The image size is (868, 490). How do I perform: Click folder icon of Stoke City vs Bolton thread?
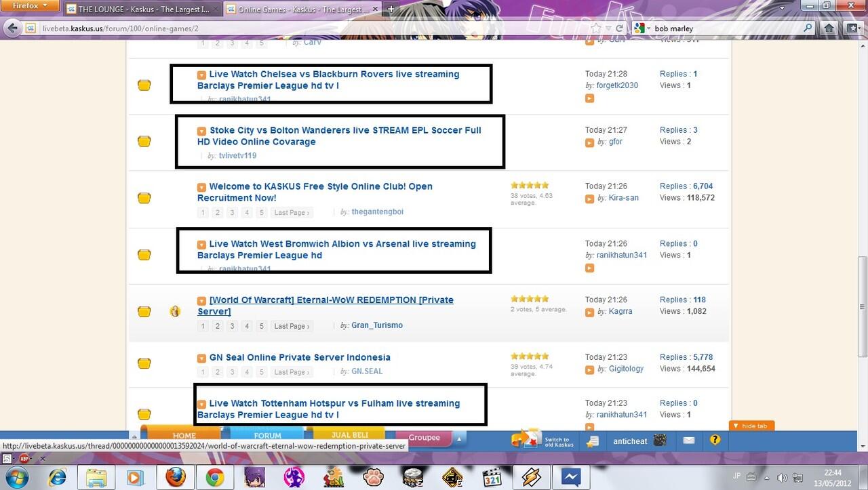pyautogui.click(x=144, y=142)
